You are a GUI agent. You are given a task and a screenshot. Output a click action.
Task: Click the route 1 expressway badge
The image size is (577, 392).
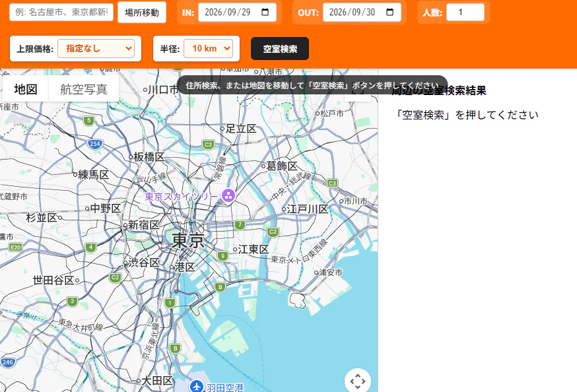(170, 303)
